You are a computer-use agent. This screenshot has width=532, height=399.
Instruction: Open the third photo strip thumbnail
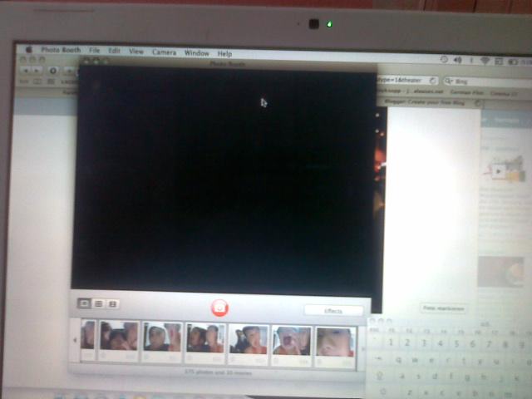point(162,342)
